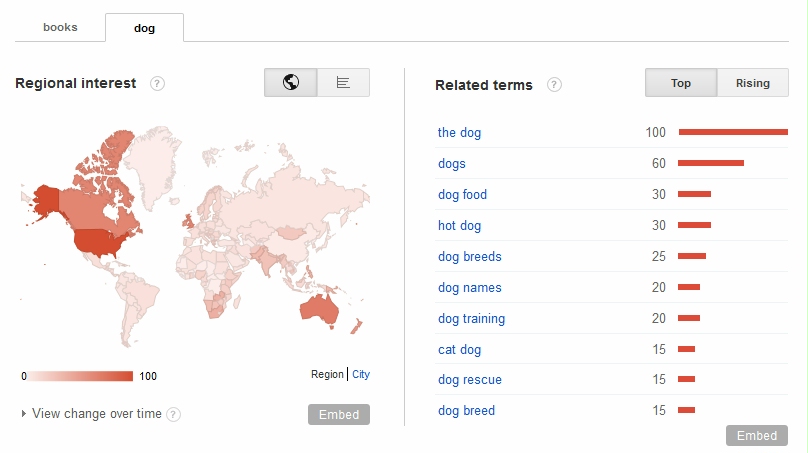Viewport: 808px width, 453px height.
Task: Open the 'hot dog' related term link
Action: [x=459, y=225]
